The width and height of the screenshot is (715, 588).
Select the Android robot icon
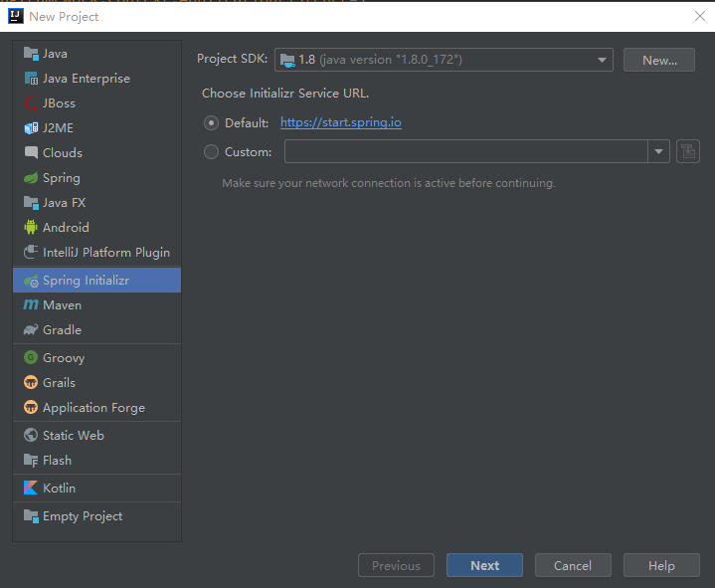click(31, 228)
